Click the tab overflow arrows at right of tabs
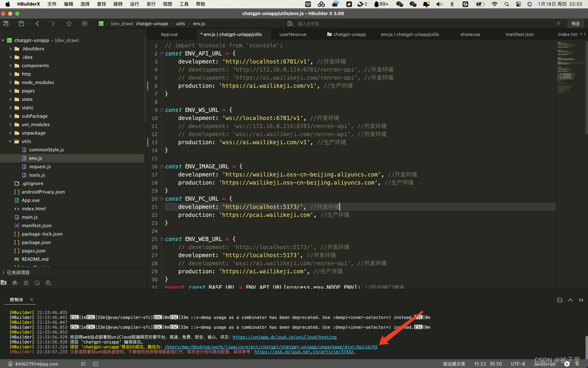The height and width of the screenshot is (368, 588). pyautogui.click(x=582, y=34)
